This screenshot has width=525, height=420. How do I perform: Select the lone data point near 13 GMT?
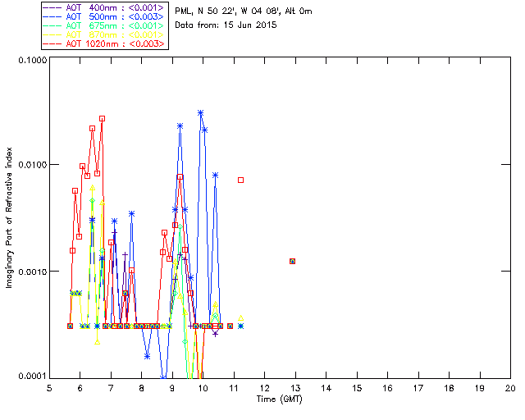(292, 261)
